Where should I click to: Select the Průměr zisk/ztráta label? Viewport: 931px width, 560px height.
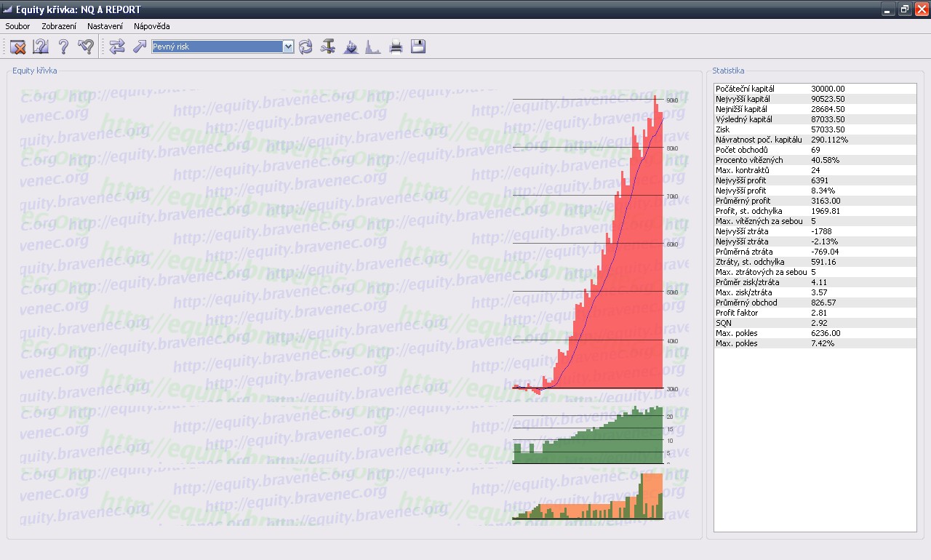pos(746,282)
